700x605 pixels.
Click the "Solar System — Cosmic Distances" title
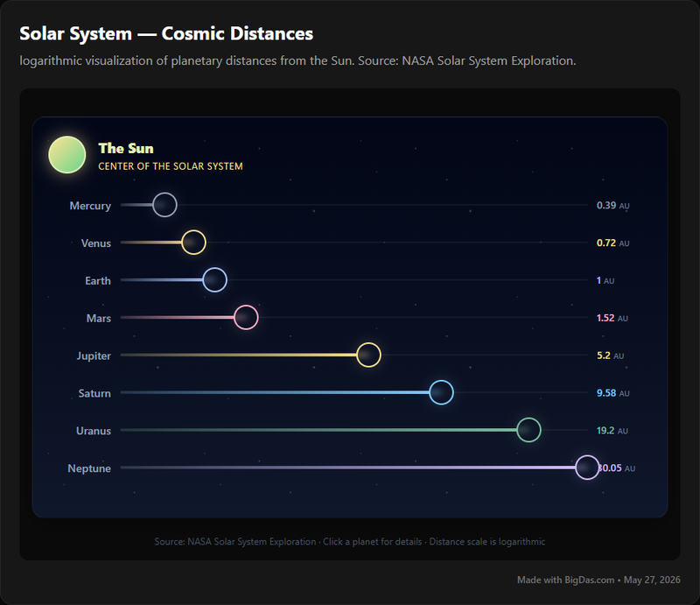pyautogui.click(x=166, y=33)
